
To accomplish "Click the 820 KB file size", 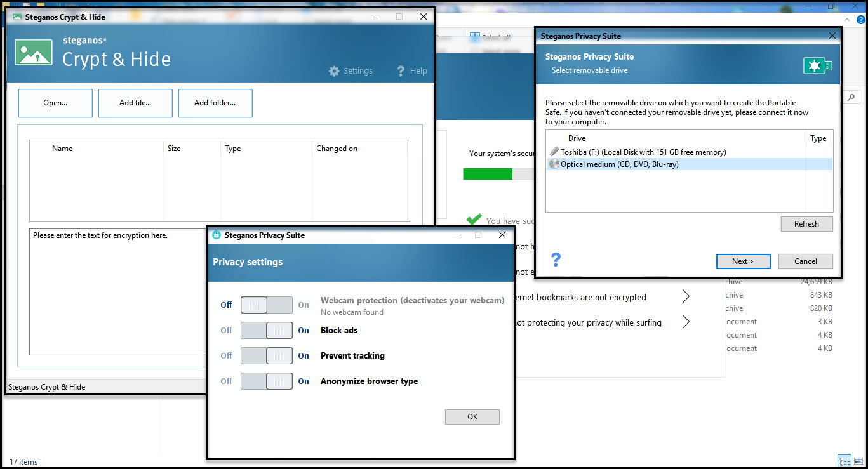I will click(820, 308).
